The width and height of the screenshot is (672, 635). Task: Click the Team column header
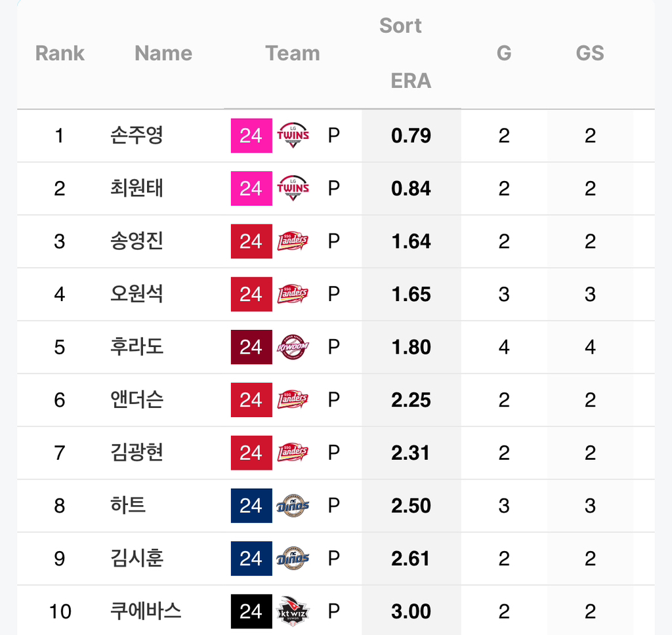[x=293, y=53]
